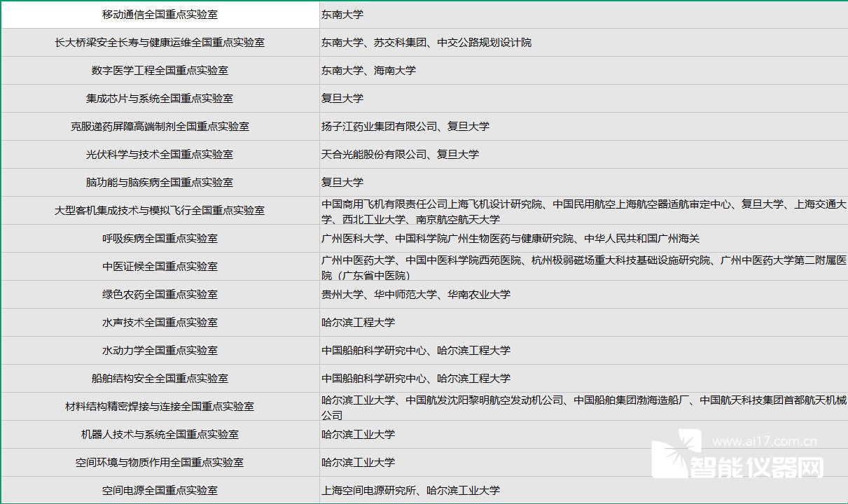
Task: Select the 中医证候全国重点实验室 cell
Action: point(160,267)
